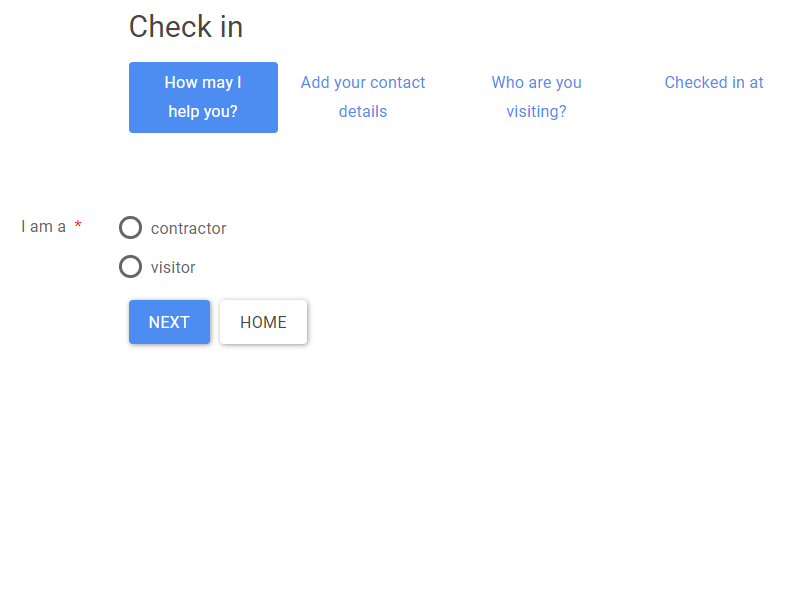Open the 'Checked in at' step
800x600 pixels.
[713, 83]
